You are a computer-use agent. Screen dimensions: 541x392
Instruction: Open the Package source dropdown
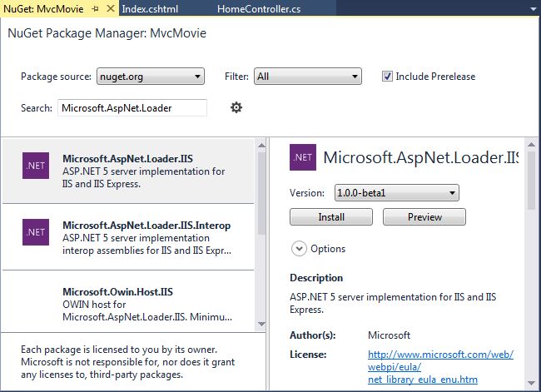[x=151, y=77]
